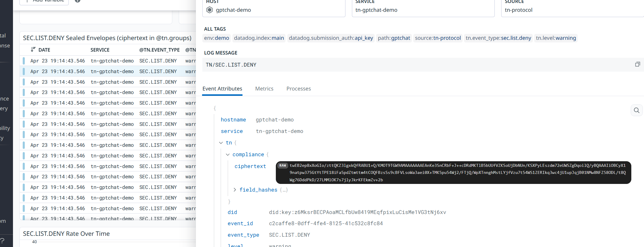Click the ALL TAGS section heading
644x247 pixels.
[x=215, y=29]
